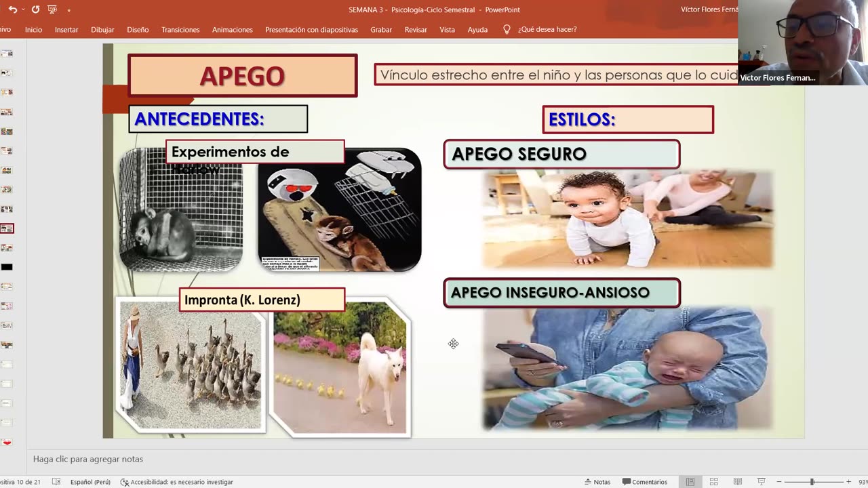Viewport: 868px width, 488px height.
Task: Select the first slide thumbnail in panel
Action: 7,54
